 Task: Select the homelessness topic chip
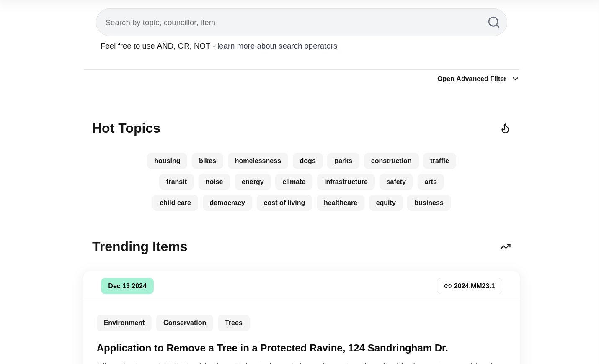pos(258,161)
